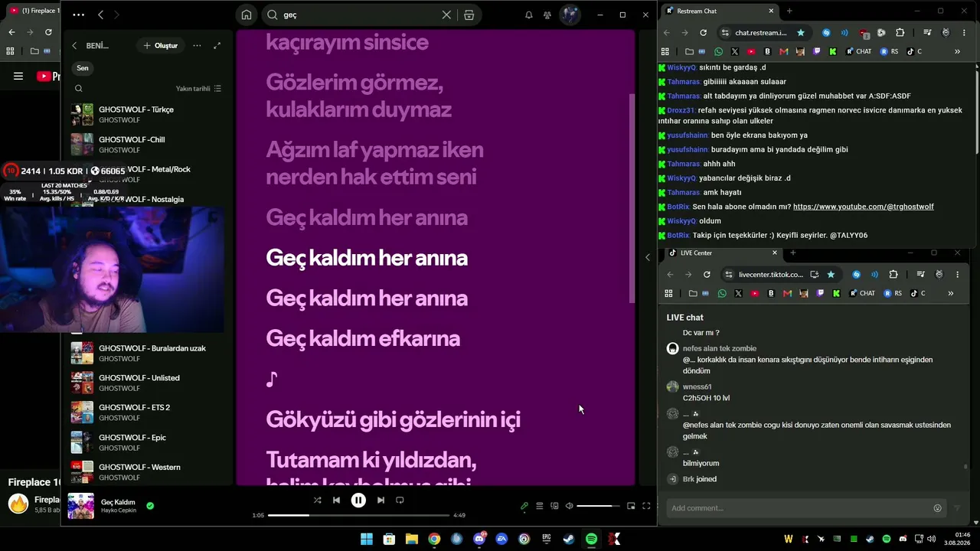Search within the Spotify library
Screen dimensions: 980x551
[x=78, y=89]
